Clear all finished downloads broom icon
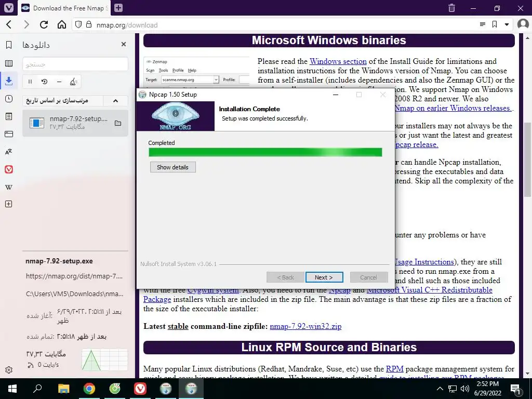 (74, 82)
